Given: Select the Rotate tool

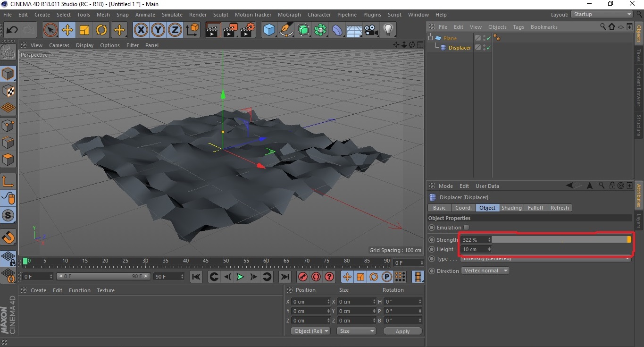Looking at the screenshot, I should click(102, 30).
